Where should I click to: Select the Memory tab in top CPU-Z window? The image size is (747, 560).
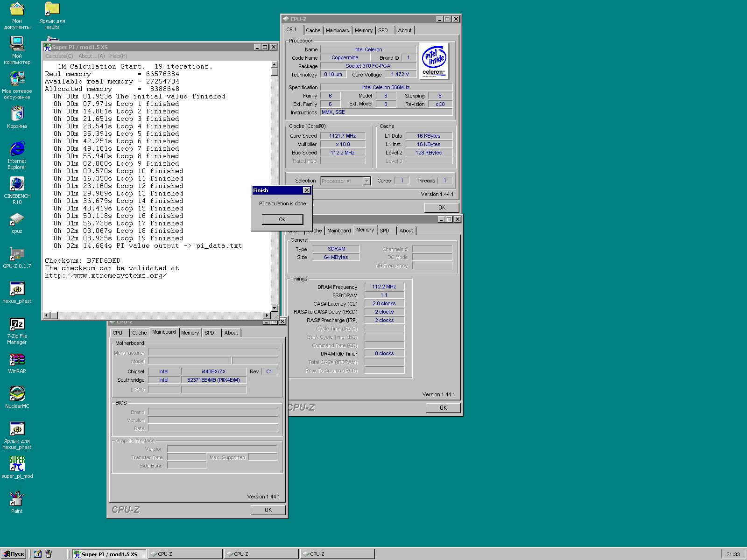(x=364, y=30)
